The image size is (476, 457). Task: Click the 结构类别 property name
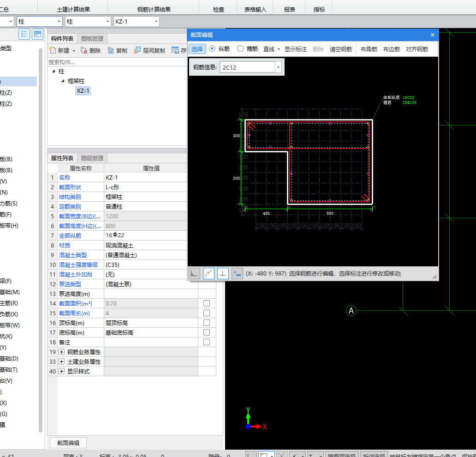click(70, 197)
